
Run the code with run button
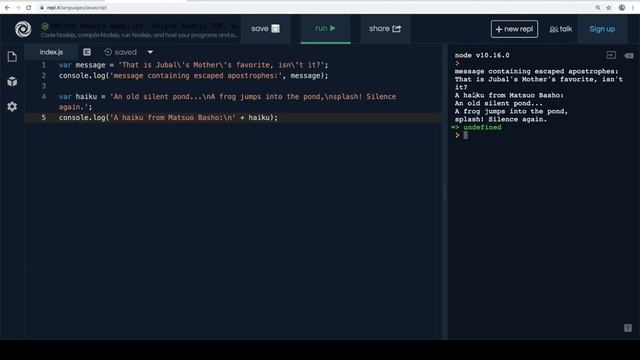point(325,28)
